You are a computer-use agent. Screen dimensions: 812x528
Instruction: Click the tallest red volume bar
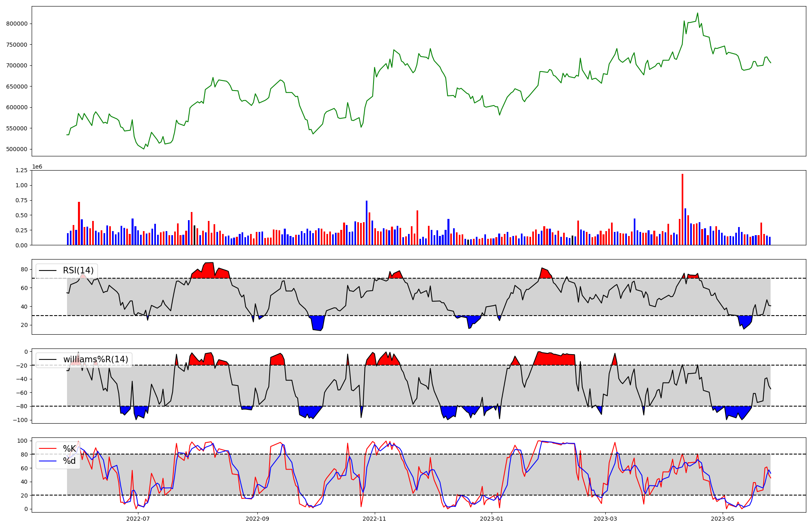coord(682,209)
